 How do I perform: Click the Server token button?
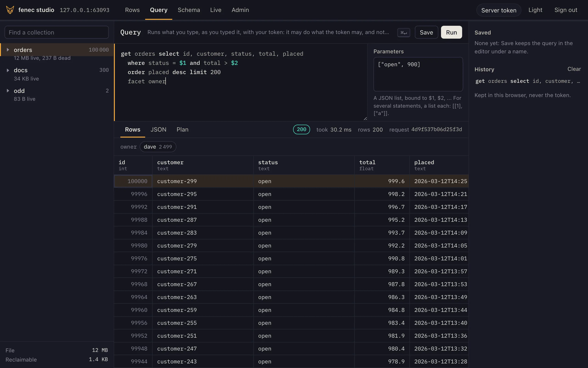(499, 10)
